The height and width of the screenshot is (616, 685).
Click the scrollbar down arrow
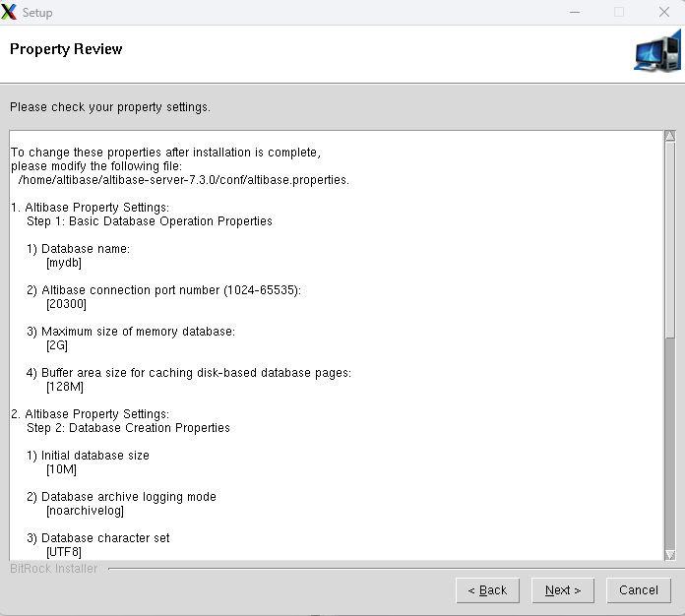(669, 555)
